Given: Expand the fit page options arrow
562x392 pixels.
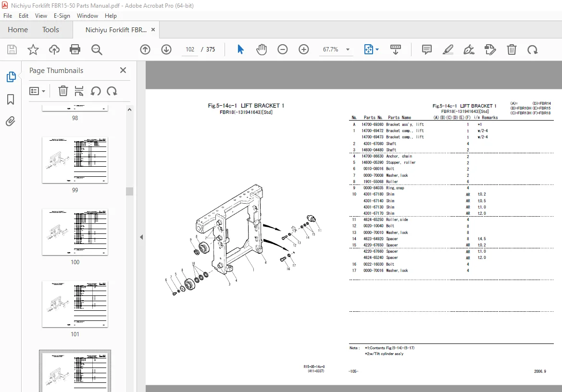Looking at the screenshot, I should point(377,49).
